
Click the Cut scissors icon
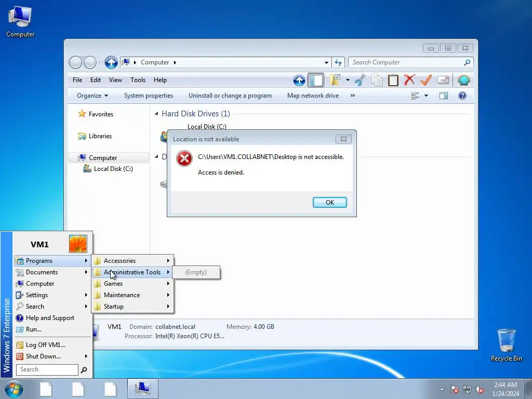tap(361, 80)
